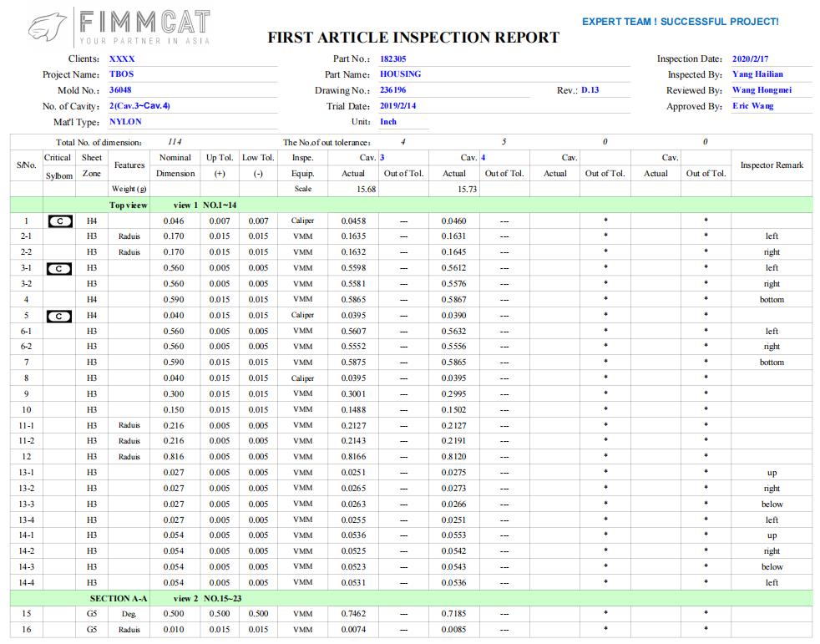The image size is (820, 644).
Task: Select the Part No. value 182305
Action: [392, 58]
